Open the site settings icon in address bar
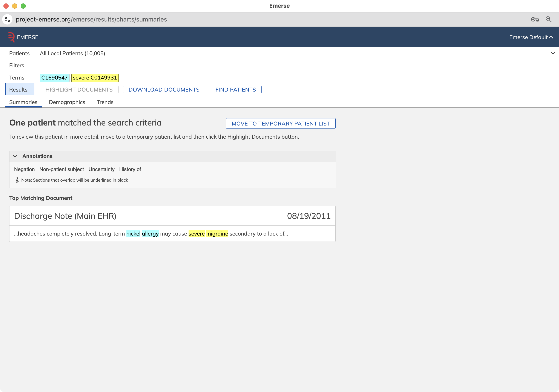Screen dimensions: 559x392 coord(7,19)
